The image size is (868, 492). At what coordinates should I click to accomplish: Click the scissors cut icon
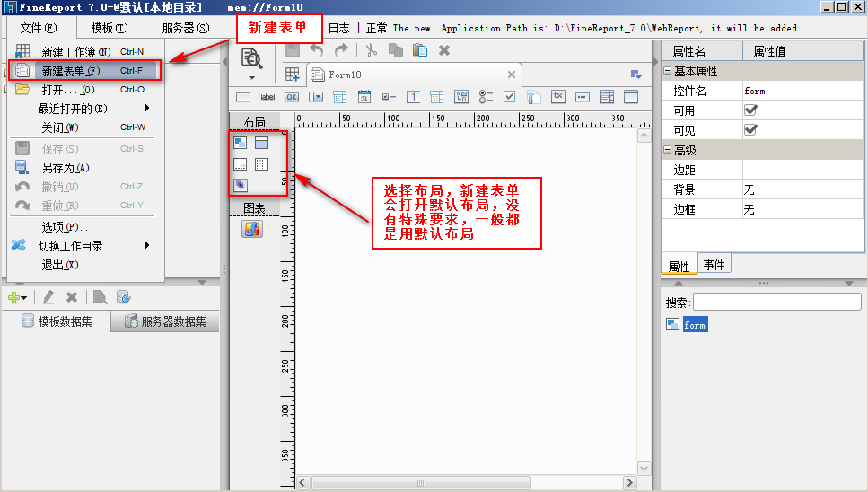[x=371, y=50]
